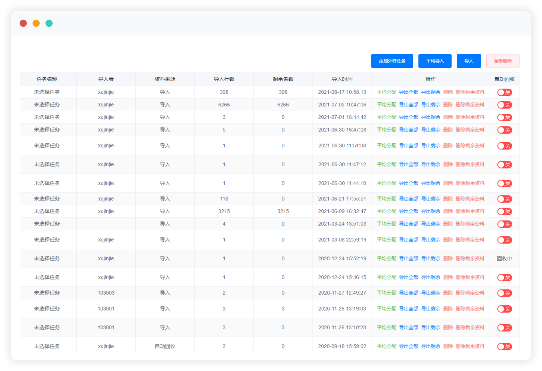
Task: Click the 导入数量 column header
Action: coord(224,79)
